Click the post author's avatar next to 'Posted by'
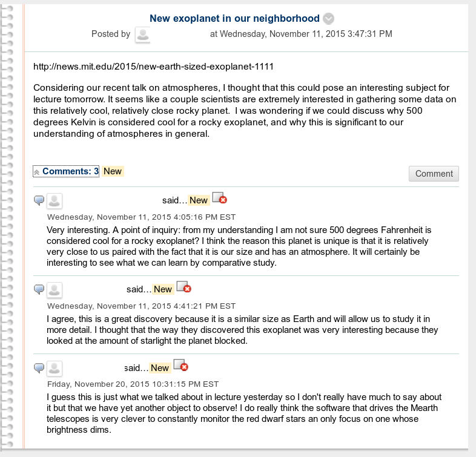 click(142, 35)
